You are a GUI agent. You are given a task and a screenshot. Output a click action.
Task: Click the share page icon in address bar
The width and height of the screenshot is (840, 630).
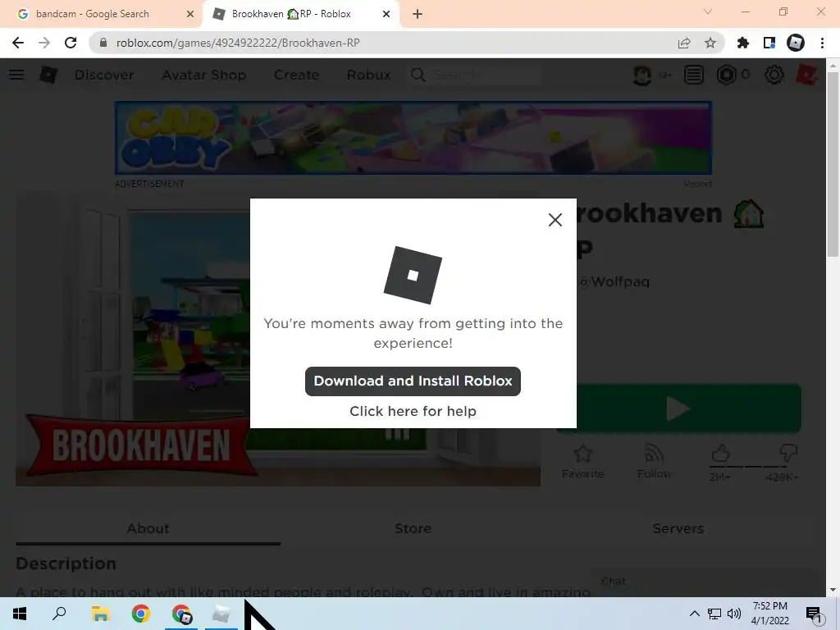[684, 43]
